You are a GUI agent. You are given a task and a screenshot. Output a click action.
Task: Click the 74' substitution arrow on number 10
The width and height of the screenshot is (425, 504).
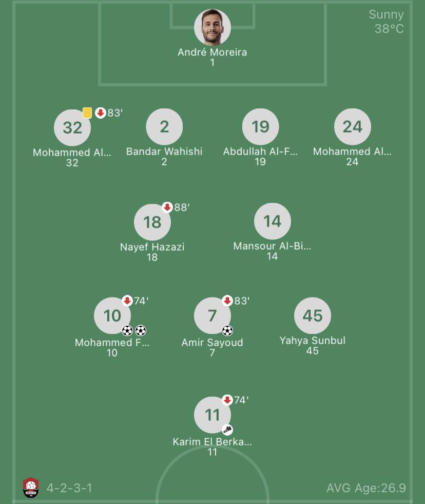pos(127,301)
